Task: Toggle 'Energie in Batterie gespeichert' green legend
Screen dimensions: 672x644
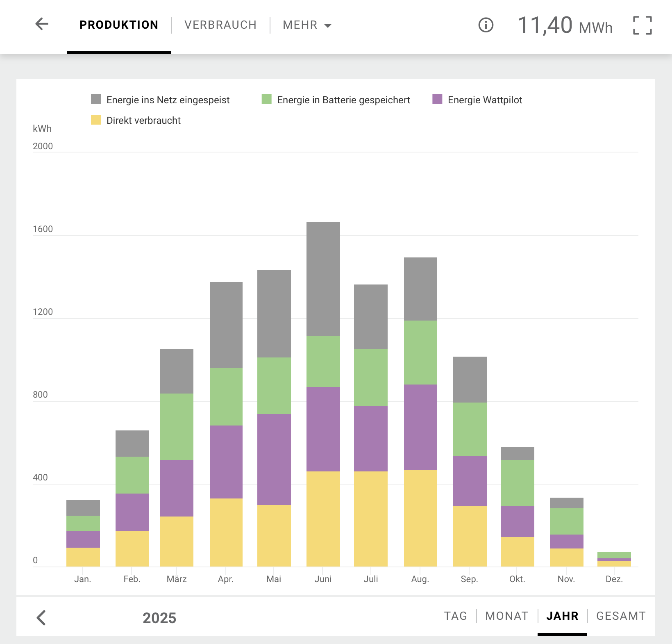Action: (336, 100)
